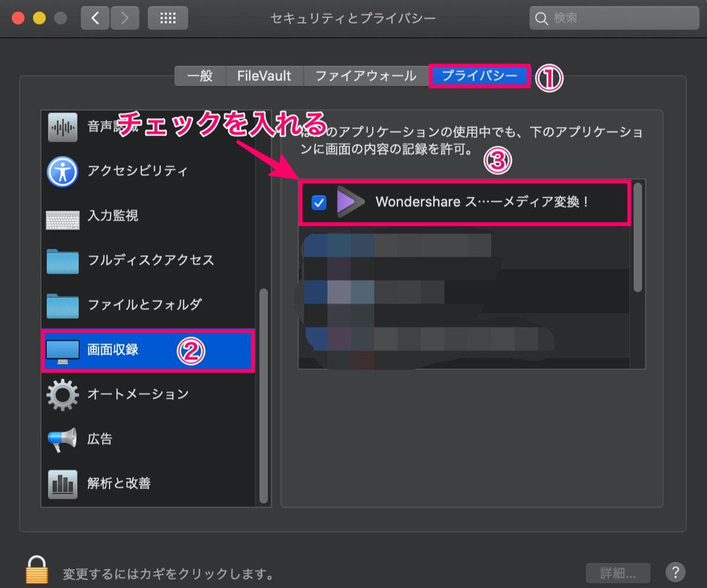
Task: Switch to the 一般 tab
Action: click(199, 76)
